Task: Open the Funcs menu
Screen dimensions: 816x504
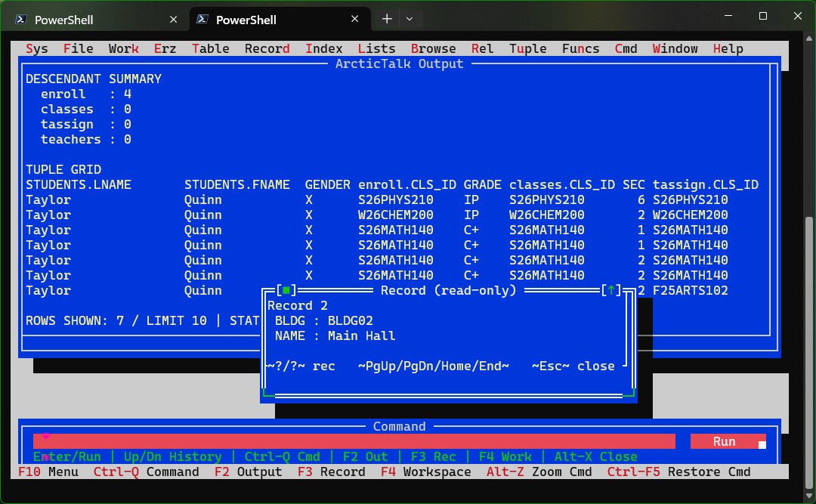Action: click(x=581, y=49)
